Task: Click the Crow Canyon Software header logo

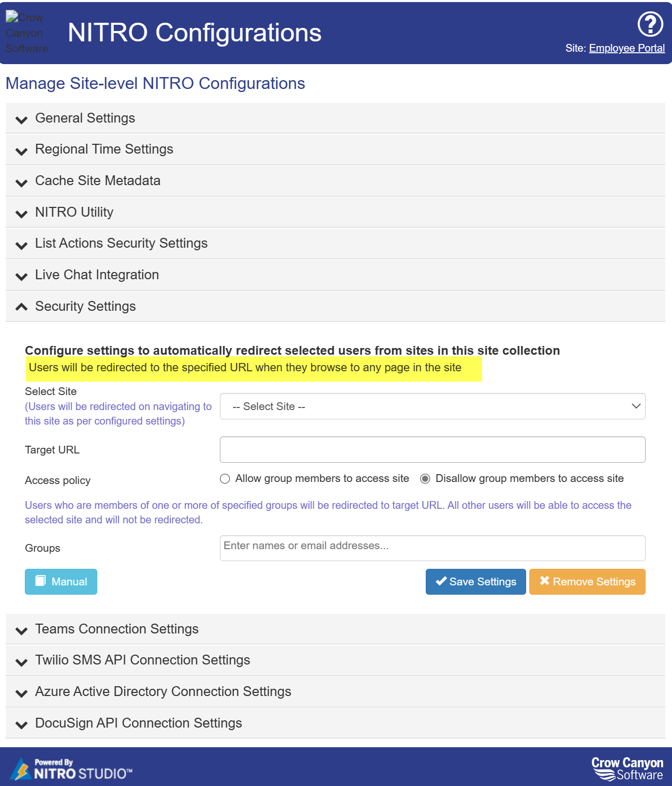Action: [26, 33]
